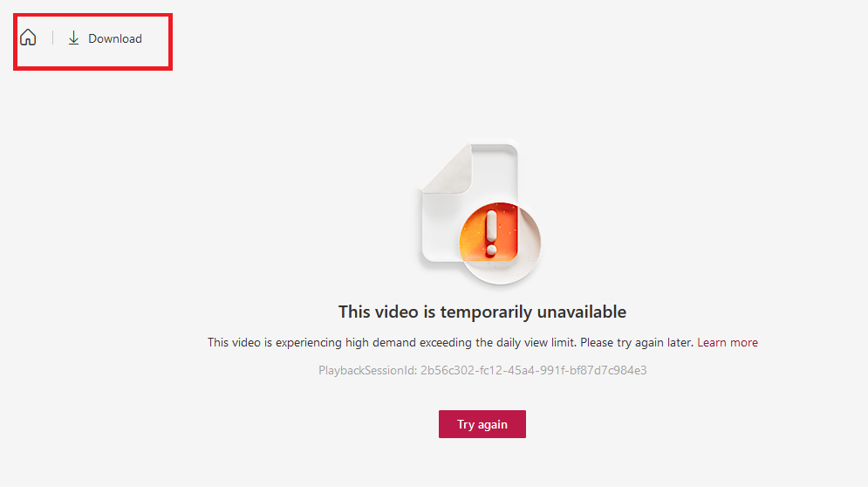Click the 'PlaybackSessionId:' label

[x=367, y=371]
